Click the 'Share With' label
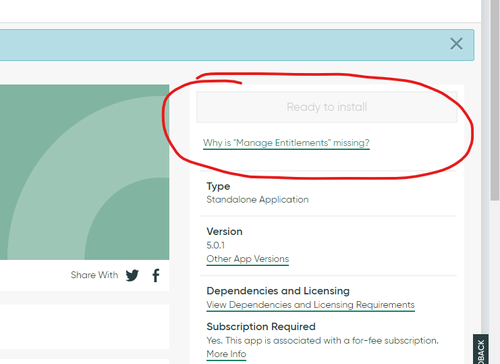Screen dimensions: 500x364 [x=94, y=275]
